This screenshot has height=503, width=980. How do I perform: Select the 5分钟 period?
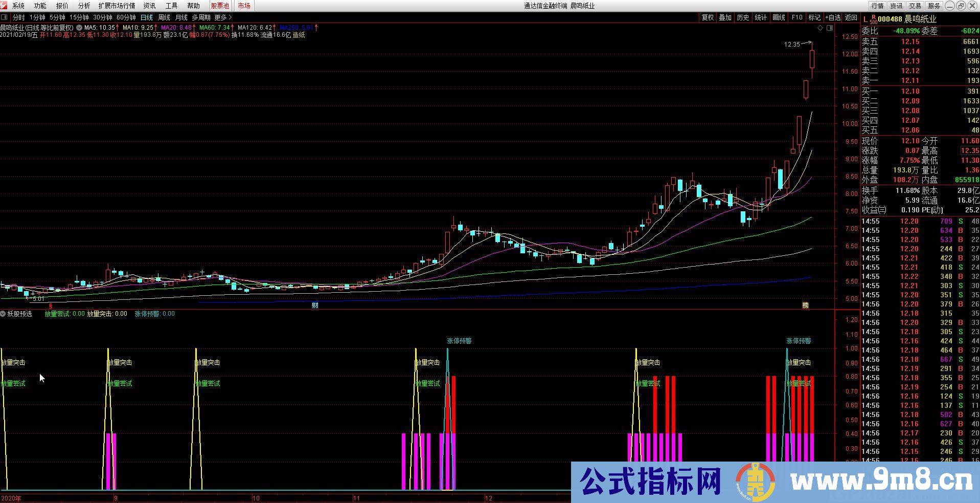57,17
